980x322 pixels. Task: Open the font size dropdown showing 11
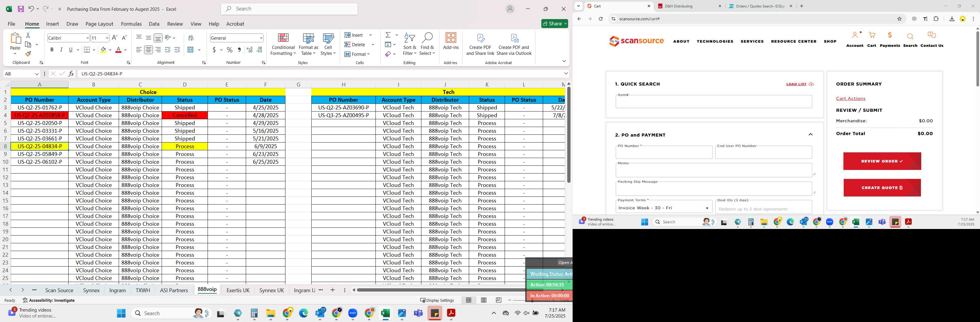pos(107,38)
